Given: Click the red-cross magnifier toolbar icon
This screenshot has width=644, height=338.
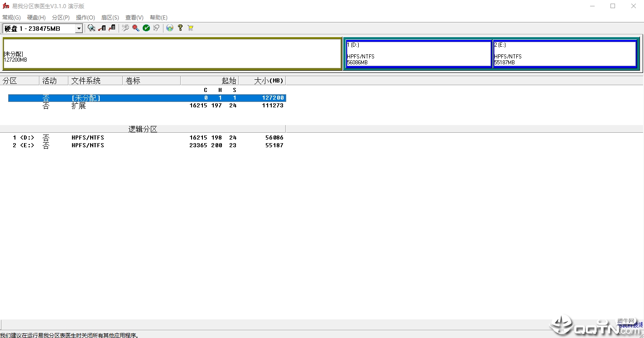Looking at the screenshot, I should [136, 28].
